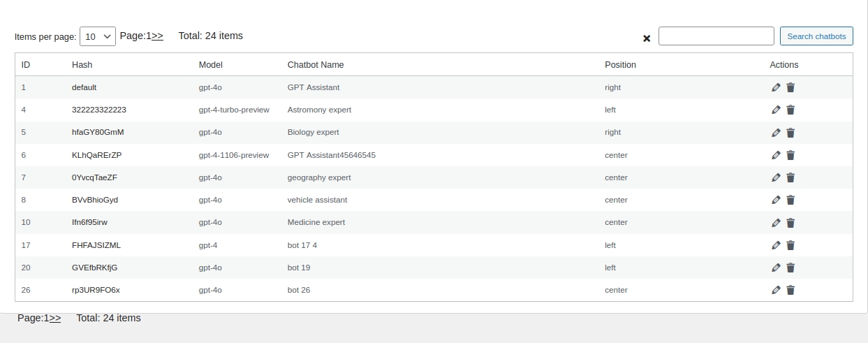Click the 'Astromony expert' name cell

(319, 110)
